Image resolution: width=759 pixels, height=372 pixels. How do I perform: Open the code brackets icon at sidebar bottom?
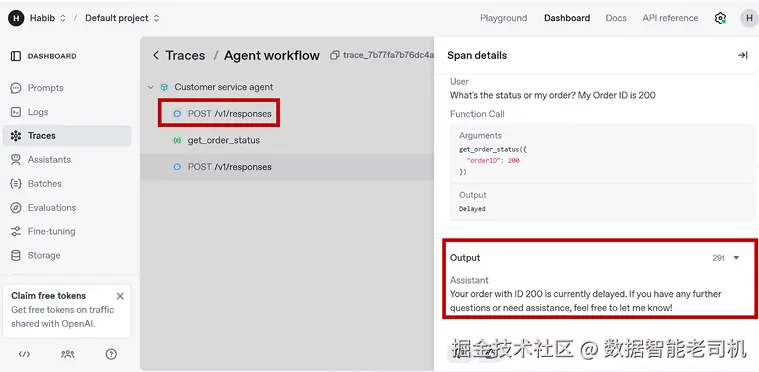coord(24,354)
